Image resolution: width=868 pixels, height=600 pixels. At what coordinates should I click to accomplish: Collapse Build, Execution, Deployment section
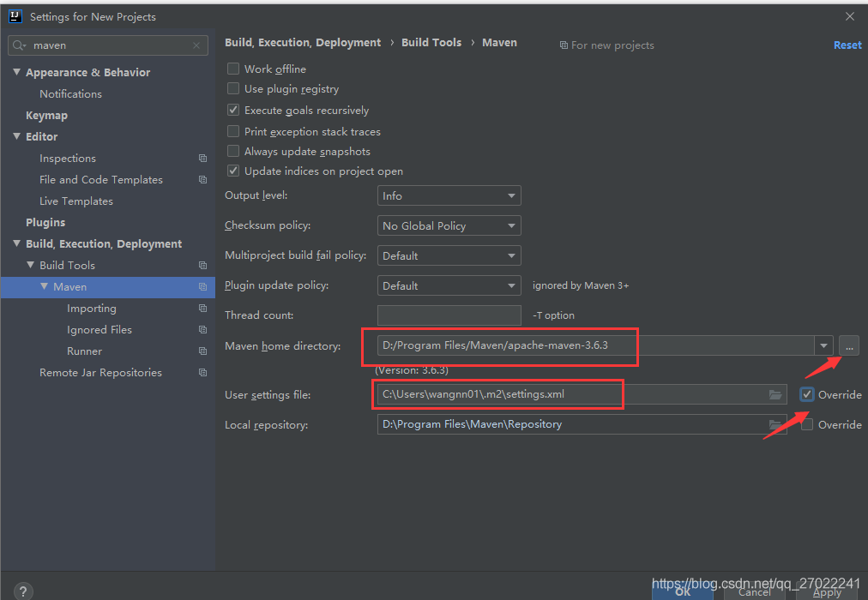click(16, 243)
